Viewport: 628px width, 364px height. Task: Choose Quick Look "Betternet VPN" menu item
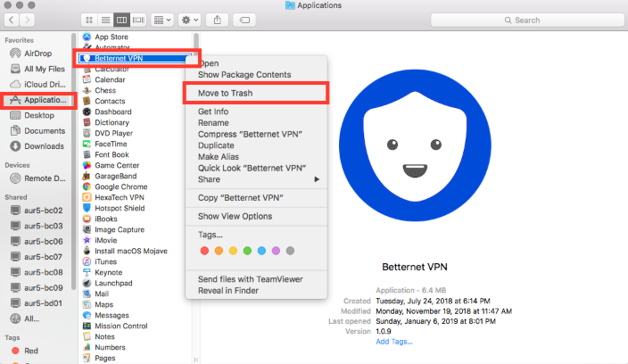pyautogui.click(x=256, y=169)
